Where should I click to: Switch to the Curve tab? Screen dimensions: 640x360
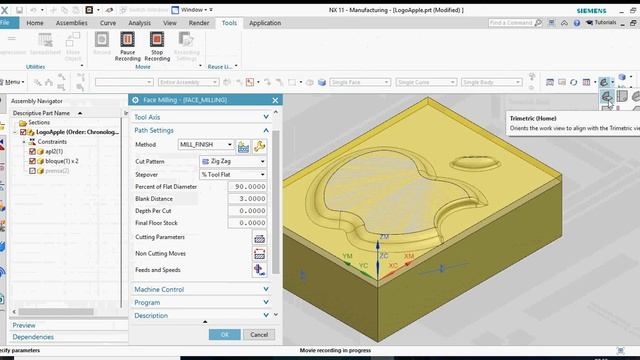108,23
